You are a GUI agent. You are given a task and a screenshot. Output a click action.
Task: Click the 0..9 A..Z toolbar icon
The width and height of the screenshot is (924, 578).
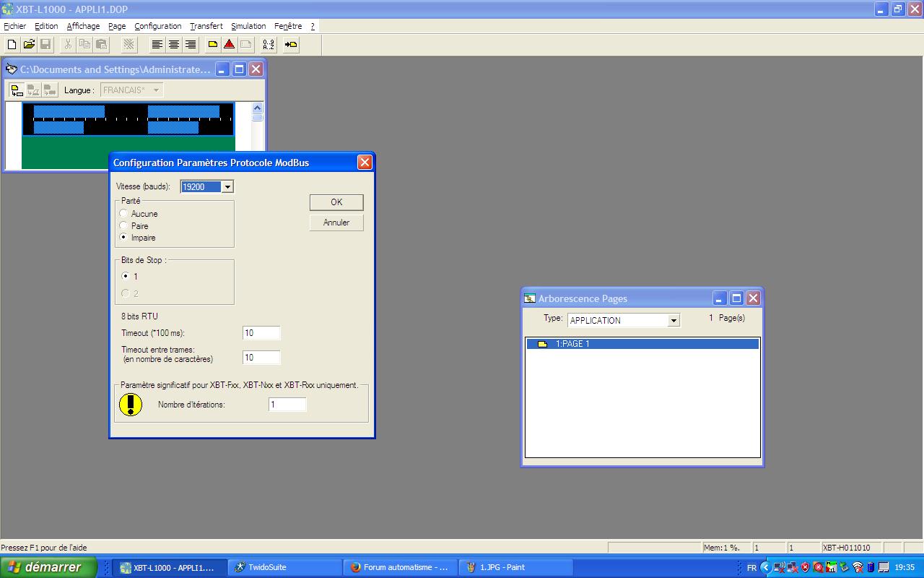pos(268,45)
